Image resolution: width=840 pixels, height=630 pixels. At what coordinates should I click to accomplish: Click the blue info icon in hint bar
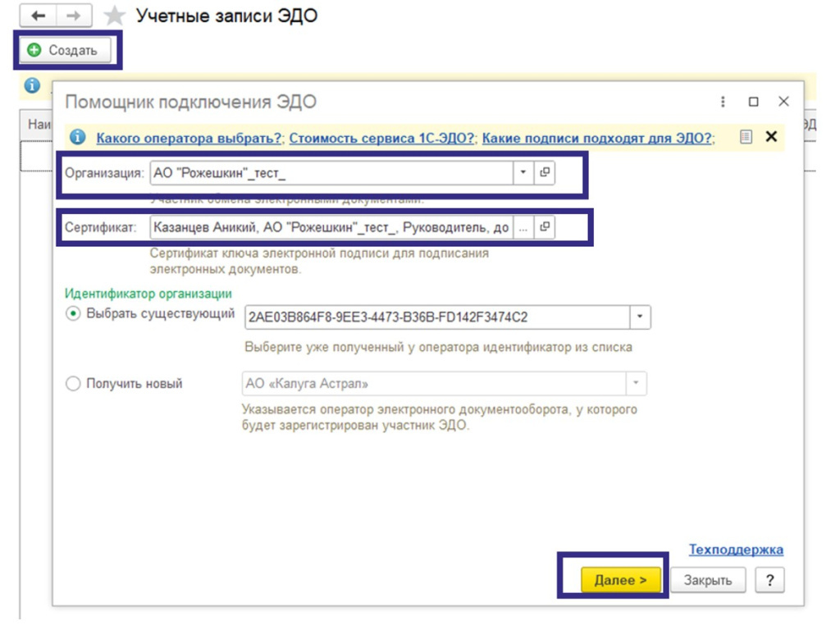coord(78,137)
